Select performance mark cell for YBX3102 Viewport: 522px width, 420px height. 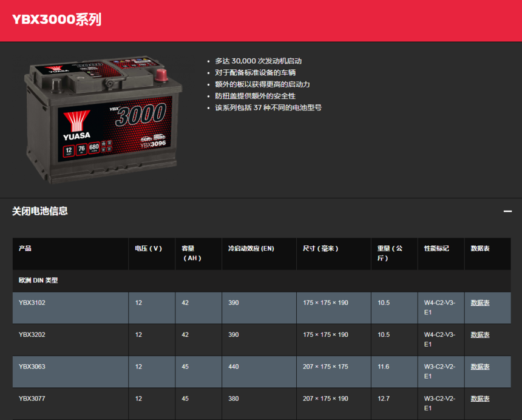[x=441, y=308]
